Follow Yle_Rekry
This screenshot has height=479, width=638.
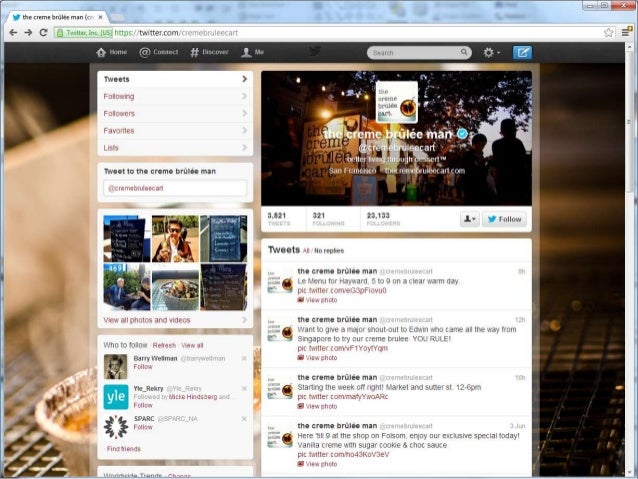143,405
